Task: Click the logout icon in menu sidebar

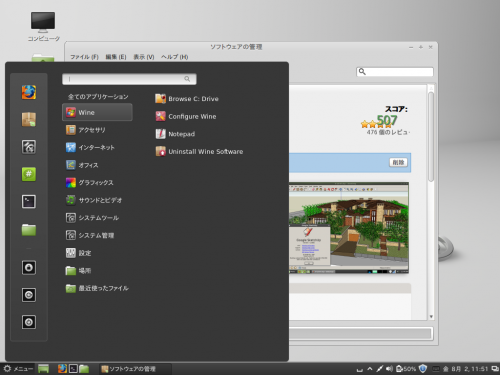Action: 29,295
